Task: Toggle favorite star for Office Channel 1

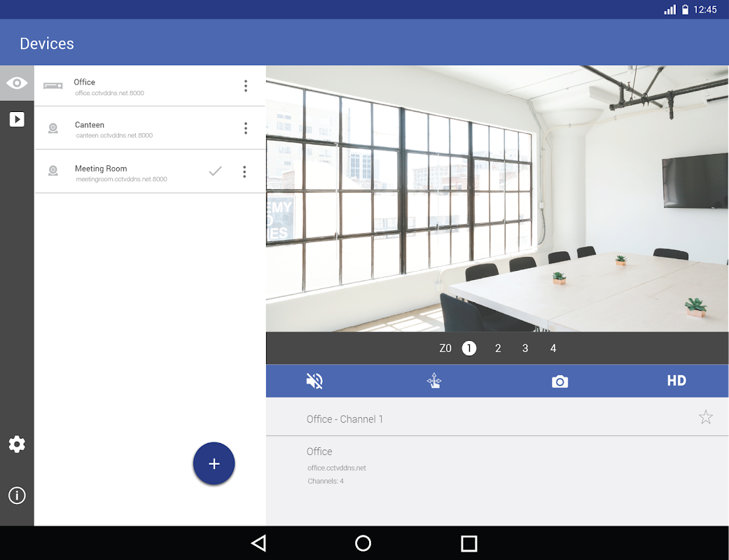Action: click(x=705, y=418)
